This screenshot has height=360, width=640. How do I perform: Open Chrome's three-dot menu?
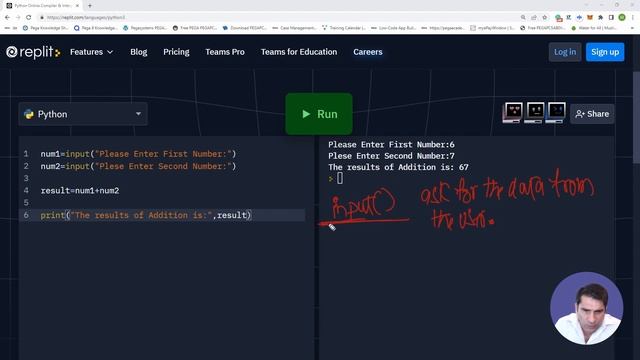(x=633, y=18)
